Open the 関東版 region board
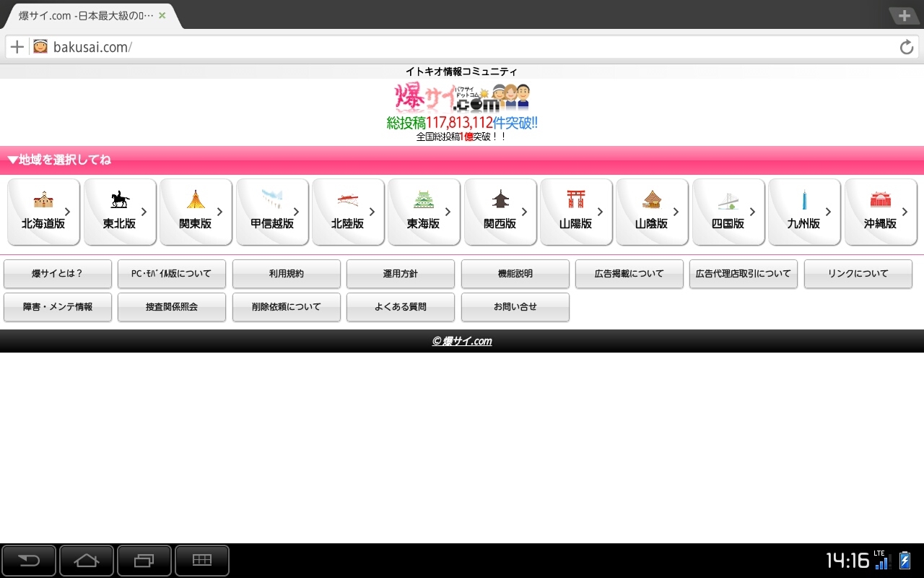Viewport: 924px width, 578px height. tap(196, 212)
